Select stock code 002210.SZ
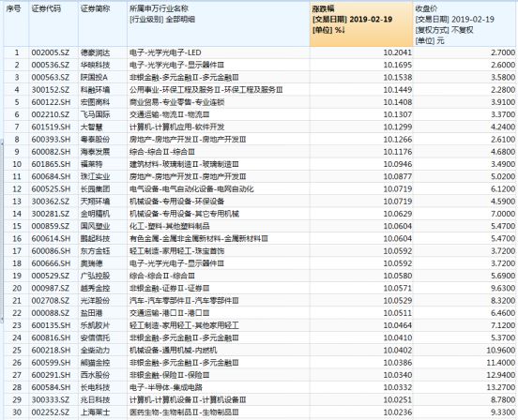This screenshot has width=518, height=420. click(51, 114)
